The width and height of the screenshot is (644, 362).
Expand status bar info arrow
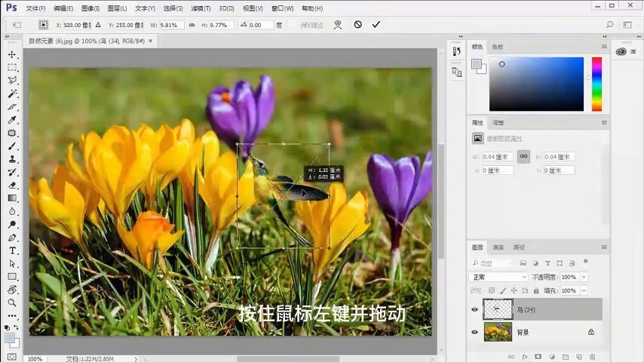[136, 359]
